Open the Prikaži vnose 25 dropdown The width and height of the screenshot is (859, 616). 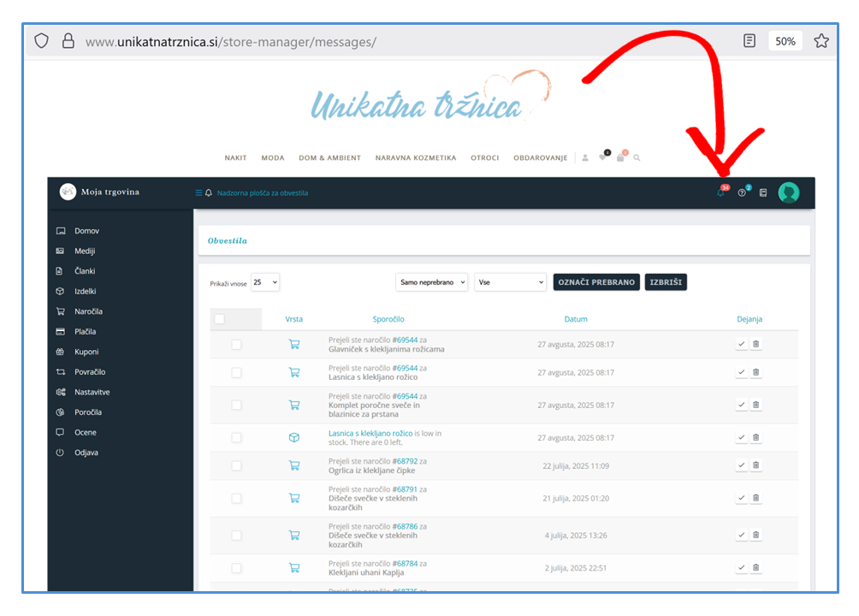265,282
